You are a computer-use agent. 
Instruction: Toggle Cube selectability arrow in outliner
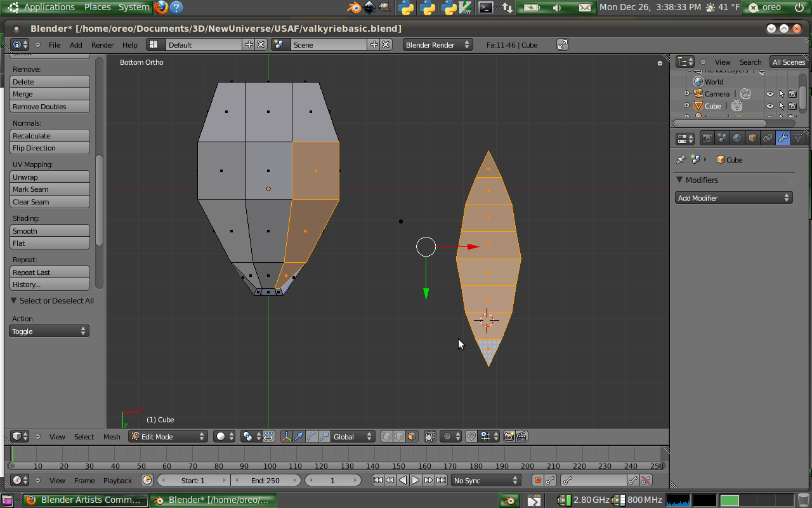782,106
